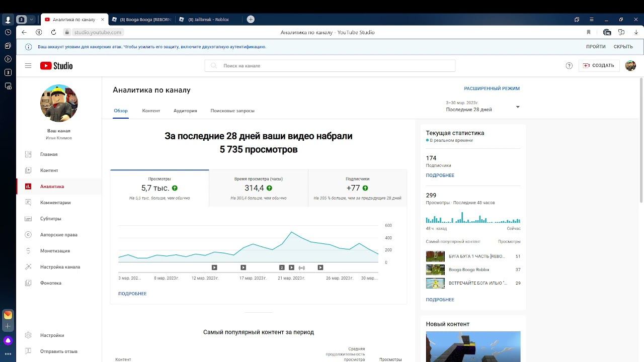This screenshot has width=644, height=362.
Task: Click the Поиск на канале search field
Action: pyautogui.click(x=330, y=66)
